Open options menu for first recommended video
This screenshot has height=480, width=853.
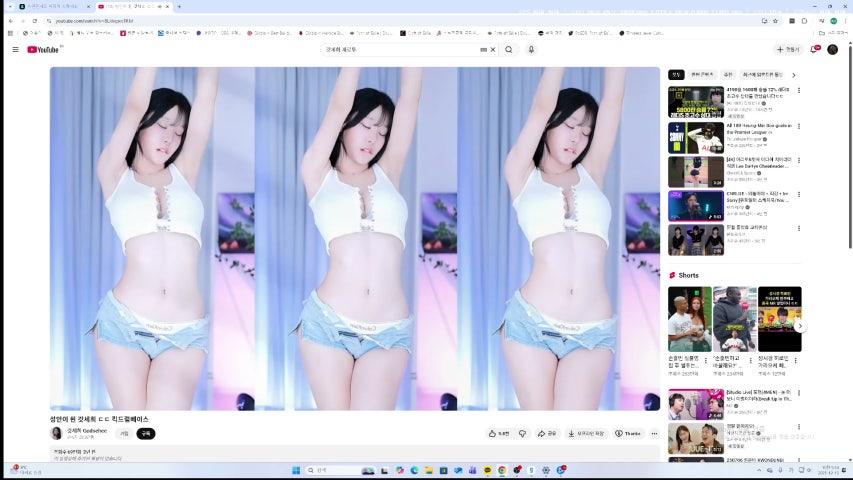(799, 90)
